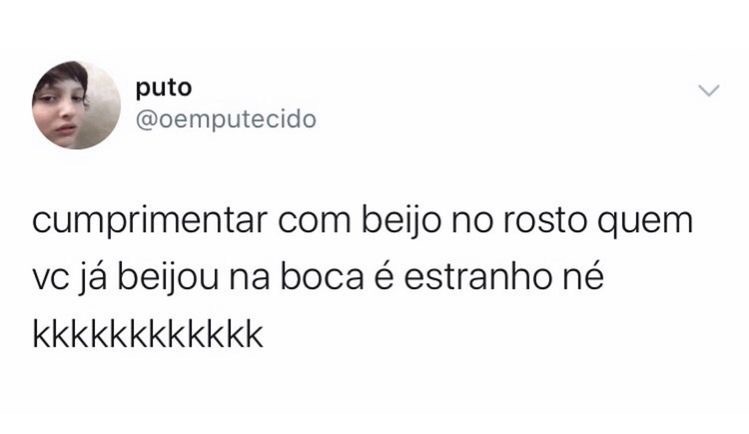The width and height of the screenshot is (749, 434).
Task: Click the word boca in the tweet
Action: coord(321,278)
